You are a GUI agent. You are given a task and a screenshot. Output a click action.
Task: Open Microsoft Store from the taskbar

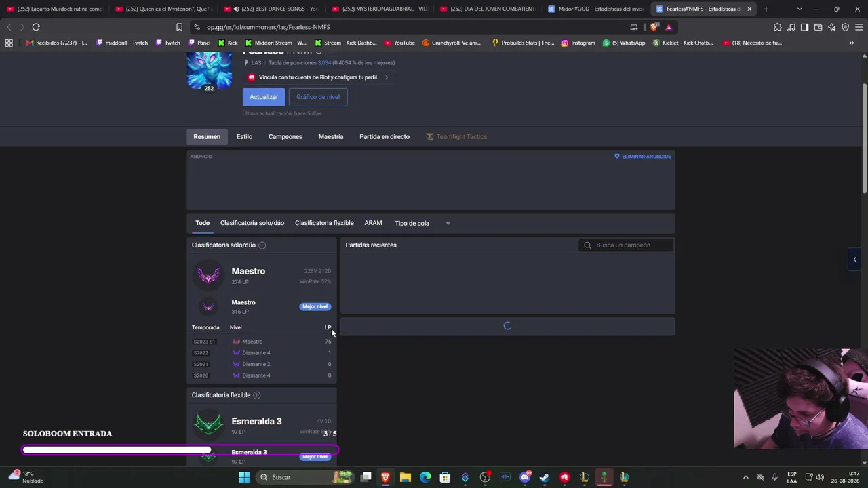pyautogui.click(x=445, y=477)
